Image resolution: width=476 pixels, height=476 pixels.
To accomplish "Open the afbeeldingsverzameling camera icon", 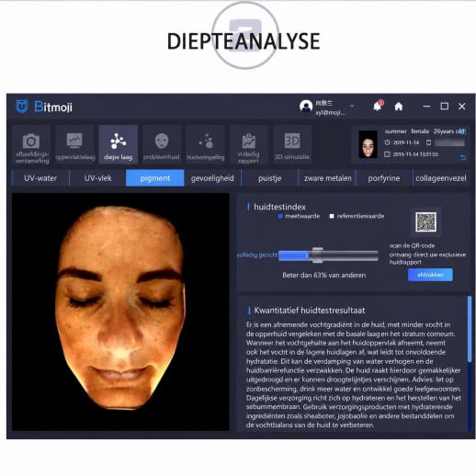I will [31, 142].
